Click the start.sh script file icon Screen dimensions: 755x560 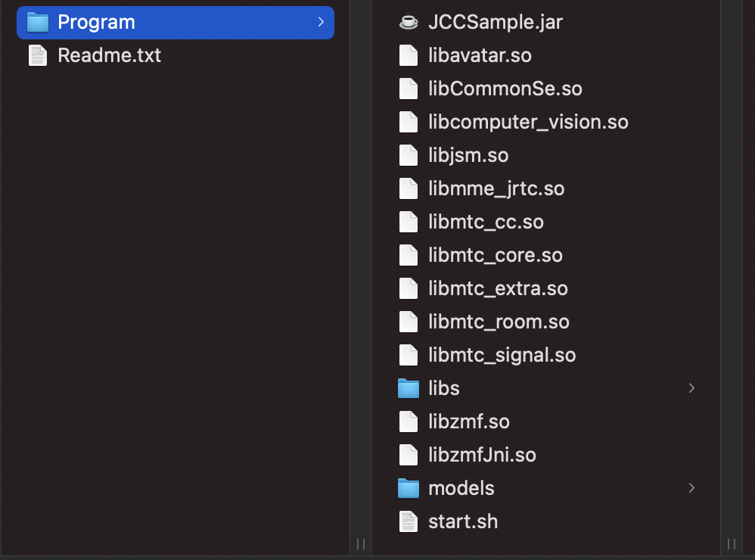(x=409, y=521)
